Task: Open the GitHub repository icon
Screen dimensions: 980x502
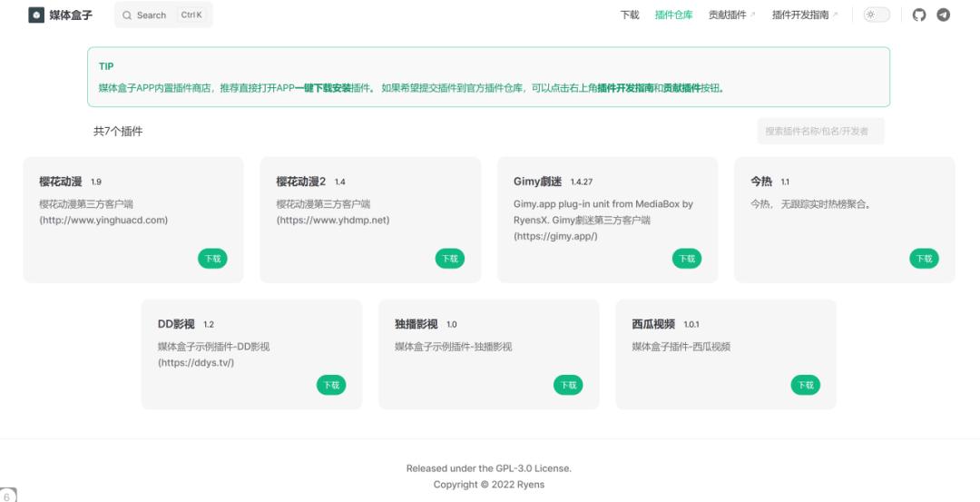Action: pos(918,15)
